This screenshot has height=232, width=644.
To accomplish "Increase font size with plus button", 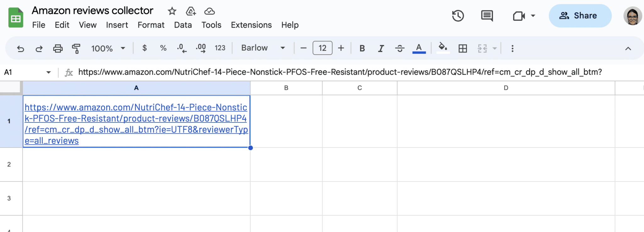I will click(341, 48).
